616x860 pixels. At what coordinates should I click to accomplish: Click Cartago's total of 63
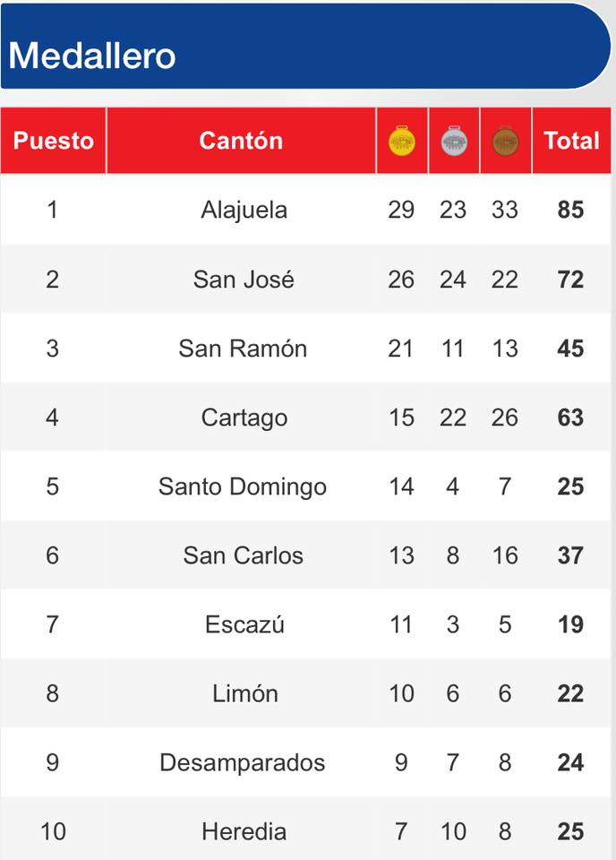(x=570, y=417)
